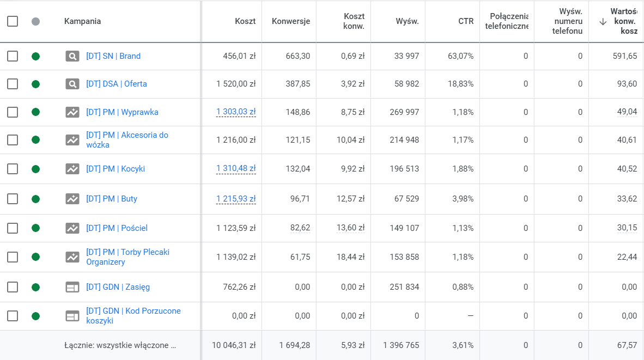The height and width of the screenshot is (360, 644).
Task: Click the search campaign icon beside Brand
Action: [72, 56]
